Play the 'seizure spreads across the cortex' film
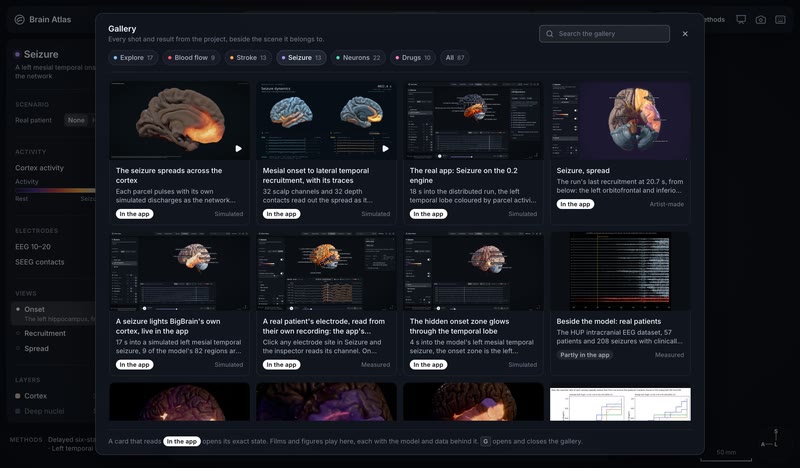The width and height of the screenshot is (800, 468). [x=238, y=149]
